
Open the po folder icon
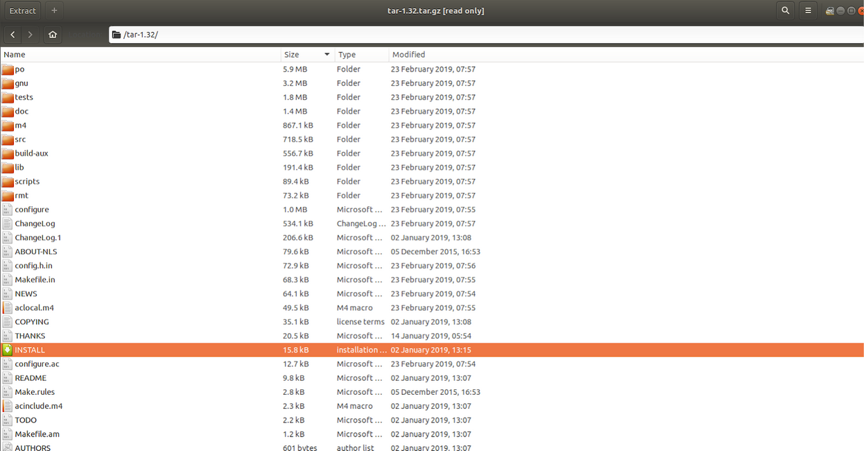pos(8,69)
